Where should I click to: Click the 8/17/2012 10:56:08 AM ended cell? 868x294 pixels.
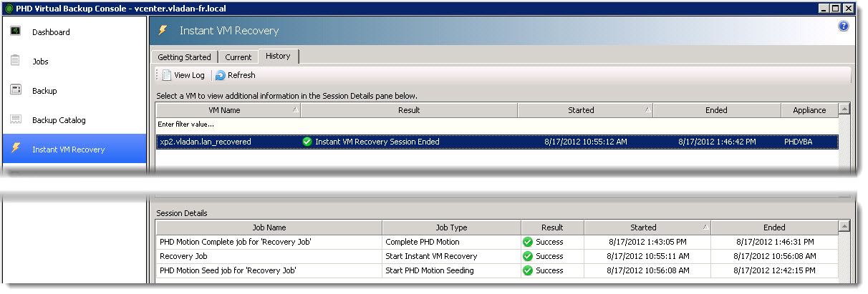pyautogui.click(x=774, y=256)
